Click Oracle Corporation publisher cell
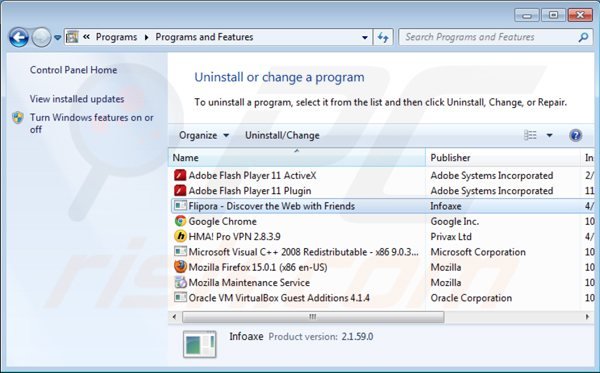The image size is (600, 373). click(x=471, y=298)
